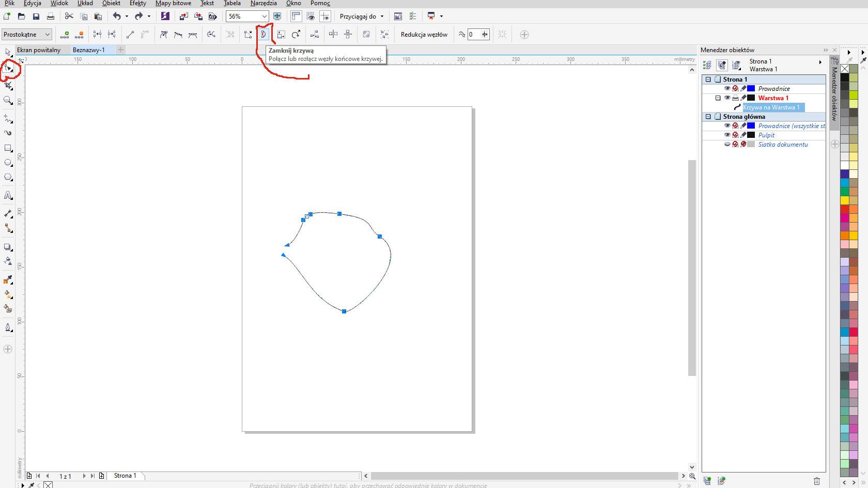Open the Prostokątne selection mode dropdown

pyautogui.click(x=48, y=35)
